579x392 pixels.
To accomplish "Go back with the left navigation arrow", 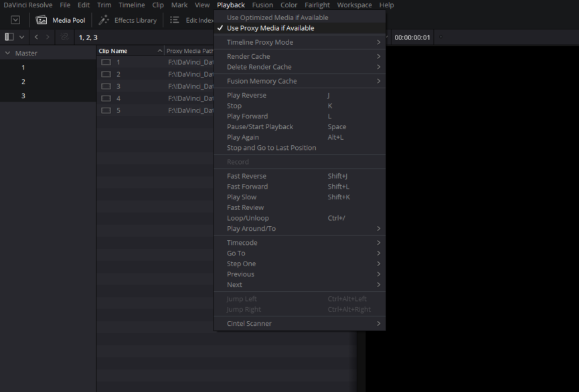I will [x=36, y=37].
